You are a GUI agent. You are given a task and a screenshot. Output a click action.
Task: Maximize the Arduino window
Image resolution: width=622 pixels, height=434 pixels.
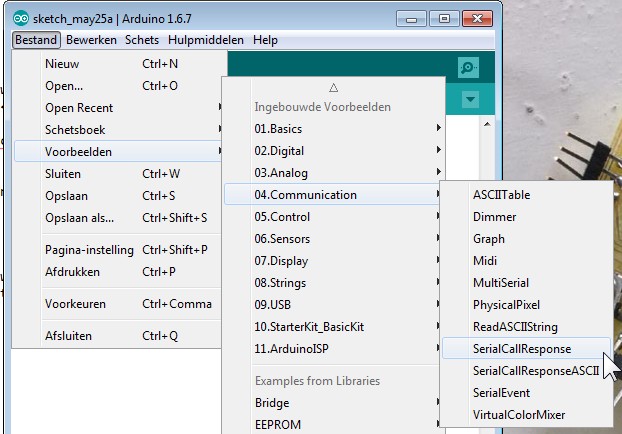point(444,19)
